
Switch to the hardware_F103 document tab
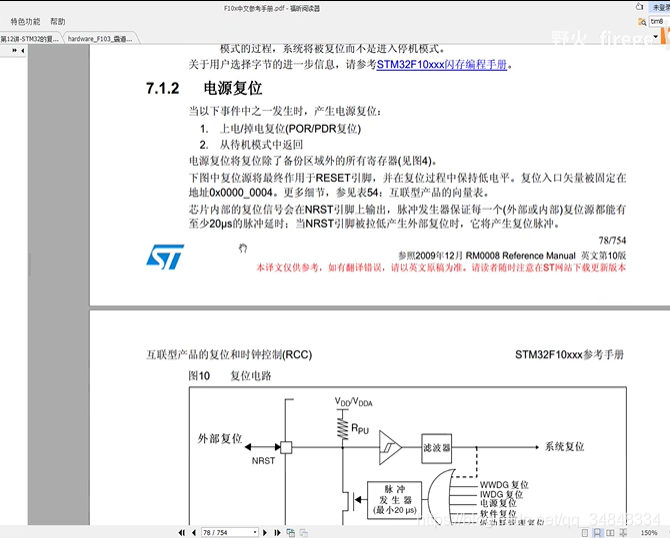coord(100,39)
